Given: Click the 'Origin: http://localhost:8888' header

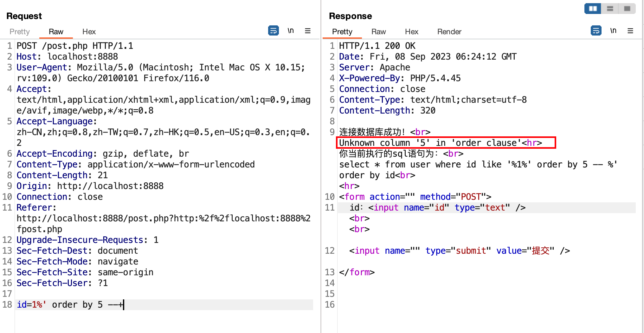Looking at the screenshot, I should pos(90,186).
